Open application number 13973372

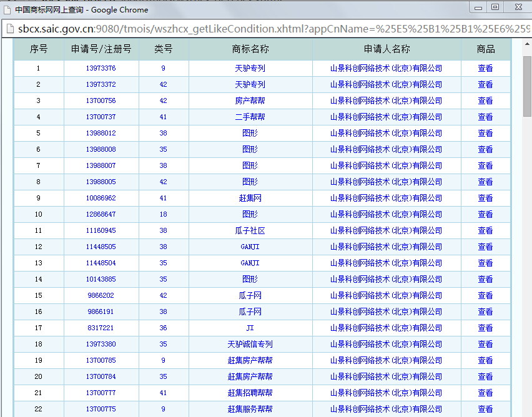point(101,84)
